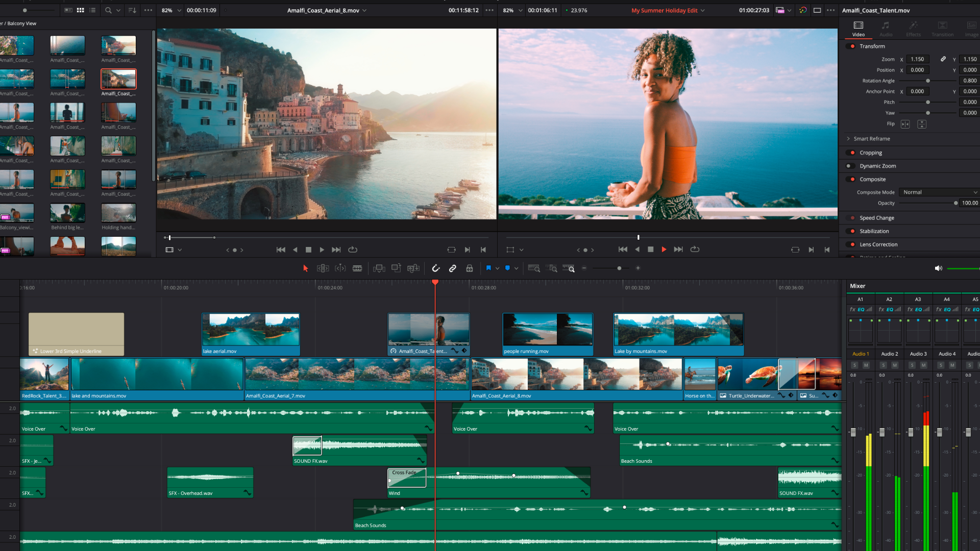Open the My Summer Holiday Edit timeline dropdown
The height and width of the screenshot is (551, 980).
tap(703, 11)
